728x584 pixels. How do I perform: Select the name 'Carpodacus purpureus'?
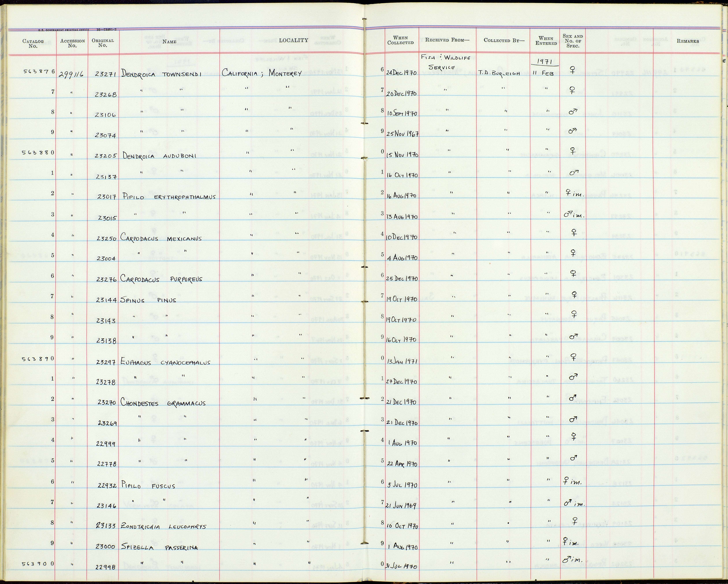pyautogui.click(x=162, y=280)
